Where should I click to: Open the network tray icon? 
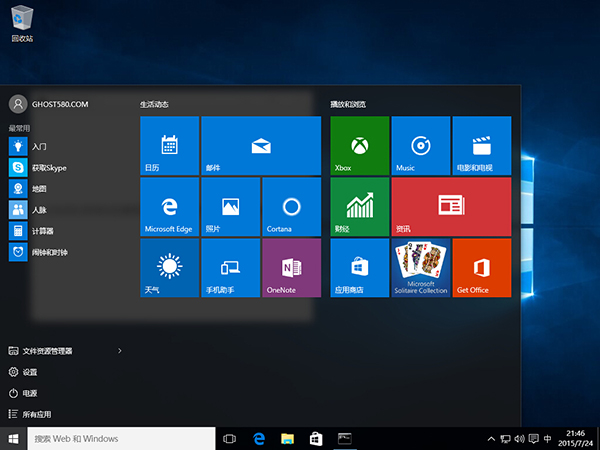pos(505,439)
